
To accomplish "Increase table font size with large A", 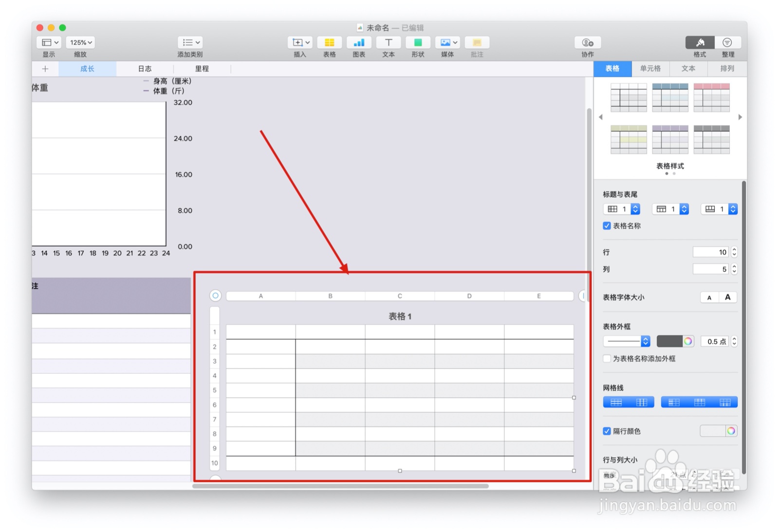I will (x=728, y=297).
